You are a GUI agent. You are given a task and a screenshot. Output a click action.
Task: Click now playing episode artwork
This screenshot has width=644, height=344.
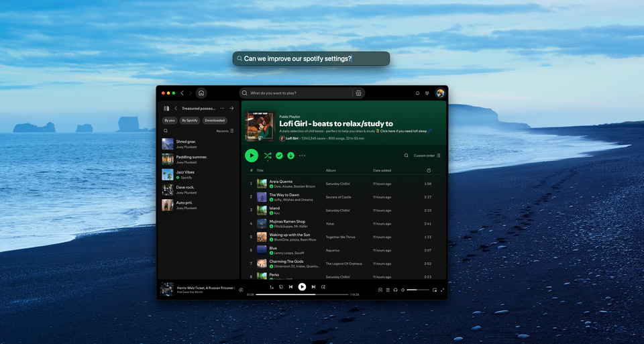[x=167, y=290]
